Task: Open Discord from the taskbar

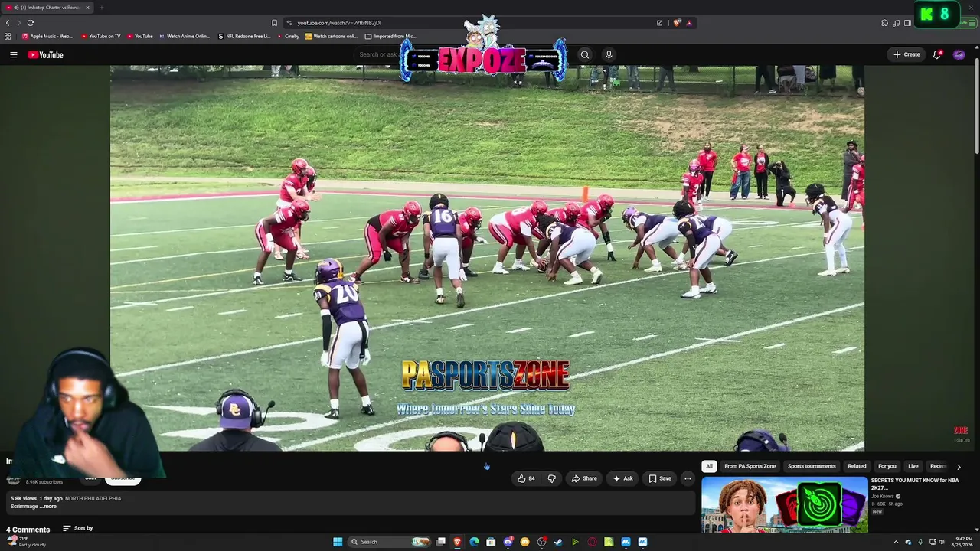Action: [x=508, y=542]
